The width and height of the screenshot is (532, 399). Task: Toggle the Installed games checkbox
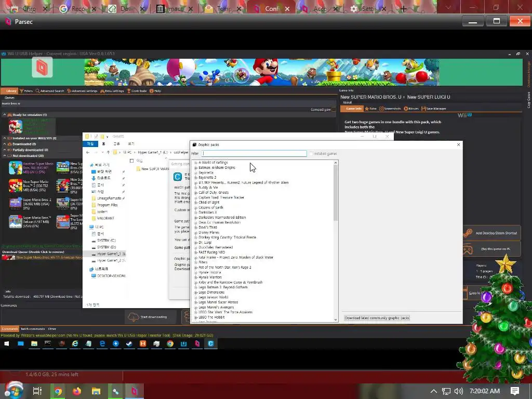click(311, 154)
